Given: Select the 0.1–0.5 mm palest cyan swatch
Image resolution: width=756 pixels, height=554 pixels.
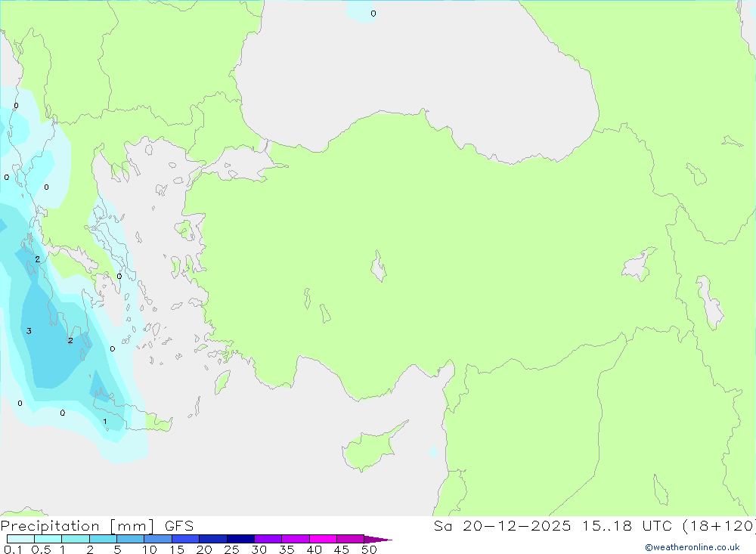Looking at the screenshot, I should click(x=20, y=539).
